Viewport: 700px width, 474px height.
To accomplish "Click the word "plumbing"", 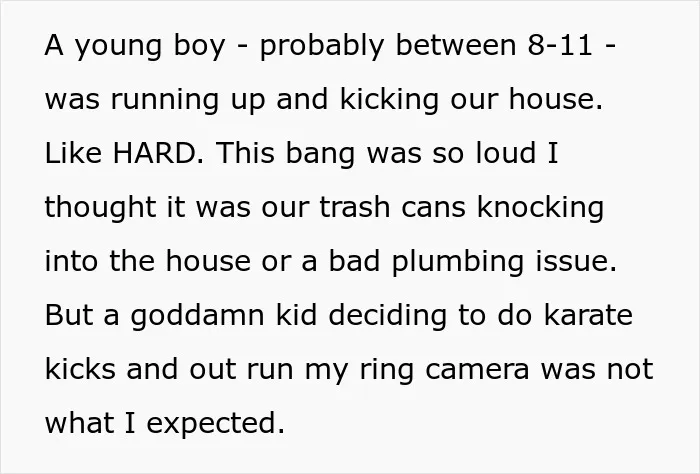I will (458, 262).
